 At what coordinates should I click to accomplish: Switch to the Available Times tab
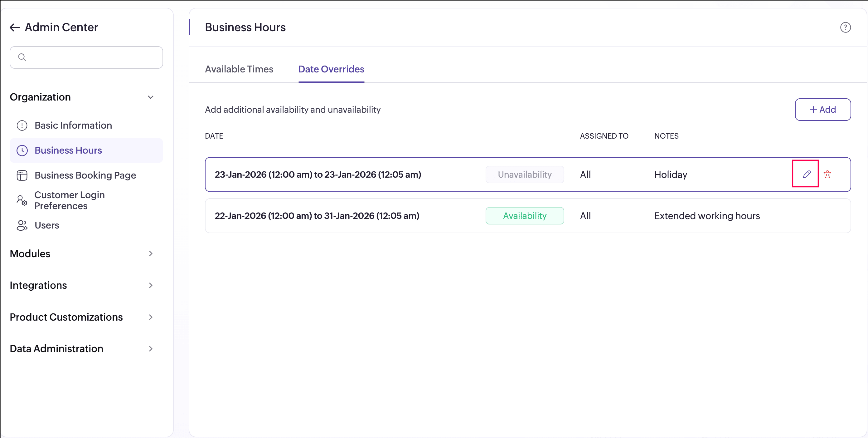pos(239,69)
